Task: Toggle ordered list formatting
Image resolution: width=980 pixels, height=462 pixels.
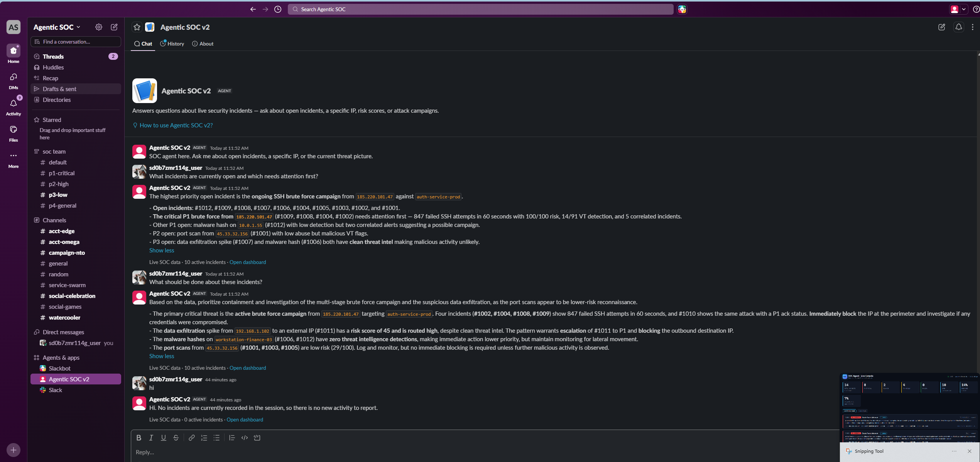Action: pos(204,438)
